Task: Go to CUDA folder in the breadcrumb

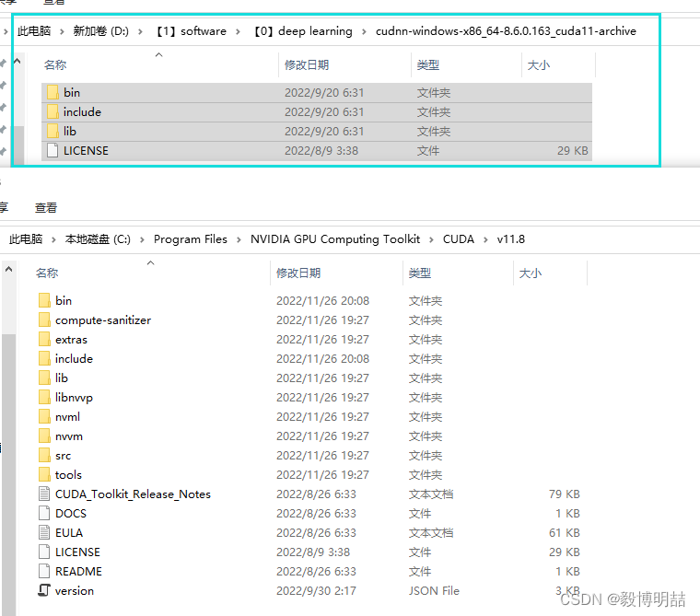Action: pyautogui.click(x=459, y=239)
